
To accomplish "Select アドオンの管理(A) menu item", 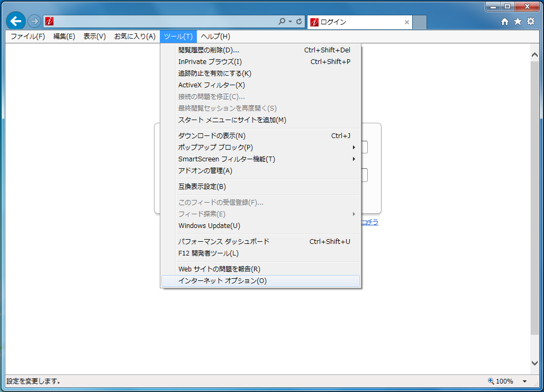I will point(260,171).
